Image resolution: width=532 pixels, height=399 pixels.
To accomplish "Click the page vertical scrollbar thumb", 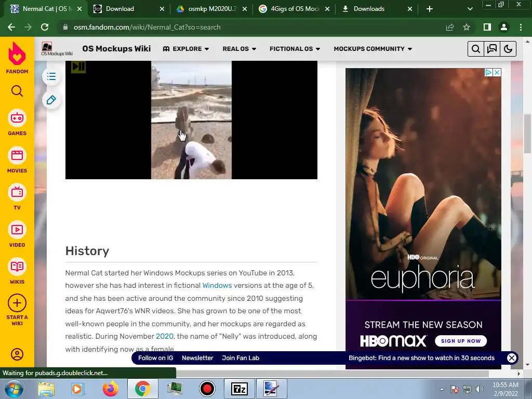I will [x=528, y=134].
